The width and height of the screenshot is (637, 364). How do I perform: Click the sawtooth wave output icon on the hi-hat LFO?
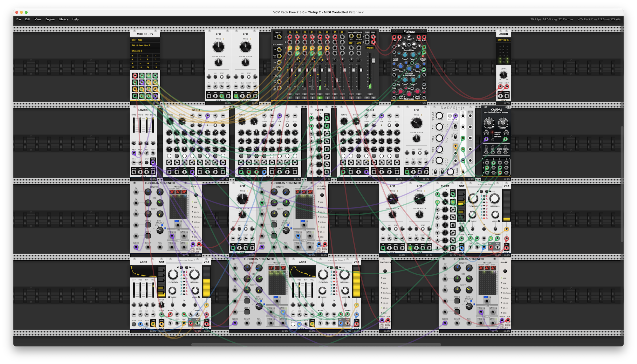[x=246, y=248]
